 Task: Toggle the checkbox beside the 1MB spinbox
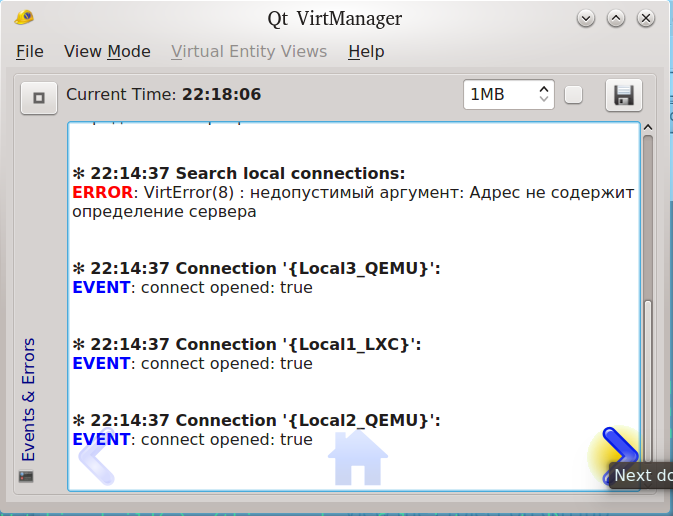click(x=573, y=95)
